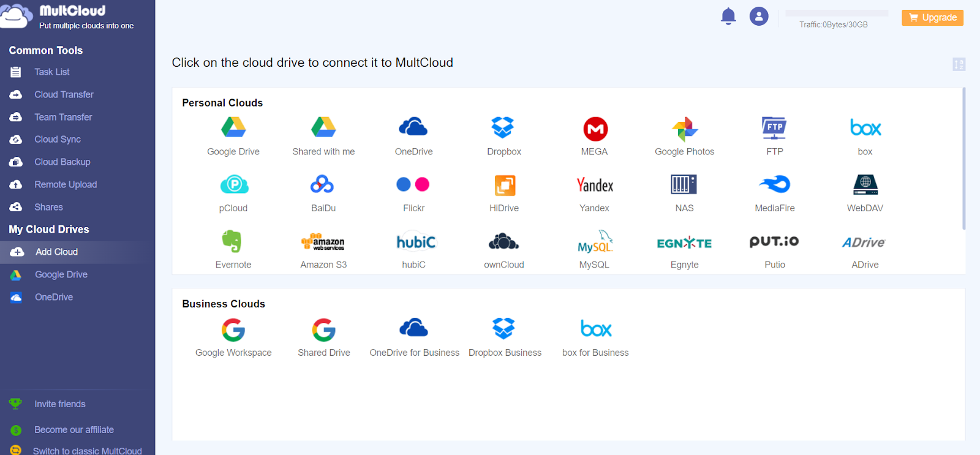This screenshot has height=455, width=980.
Task: Select the ADrive cloud icon
Action: 864,243
